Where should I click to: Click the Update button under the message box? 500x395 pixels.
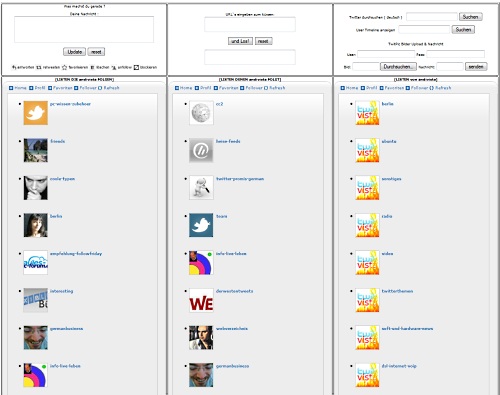74,52
